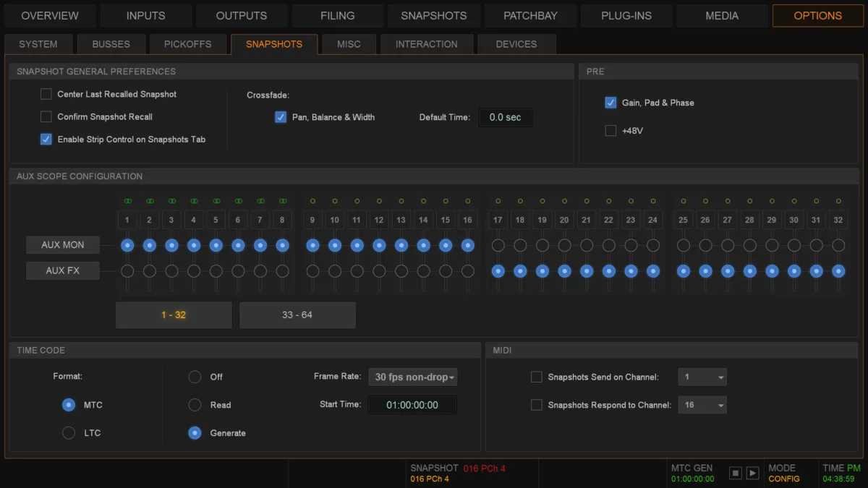Check Snapshots Send on Channel
The width and height of the screenshot is (868, 488).
(537, 377)
